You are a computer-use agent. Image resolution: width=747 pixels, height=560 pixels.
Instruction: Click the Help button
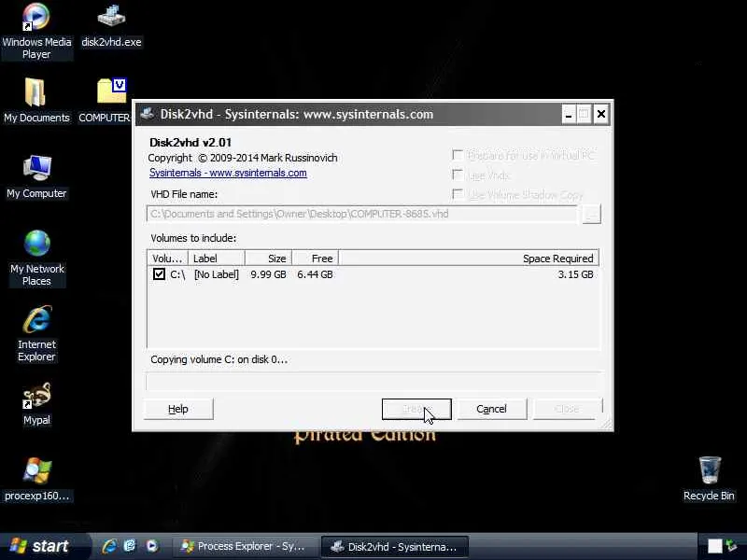point(178,409)
